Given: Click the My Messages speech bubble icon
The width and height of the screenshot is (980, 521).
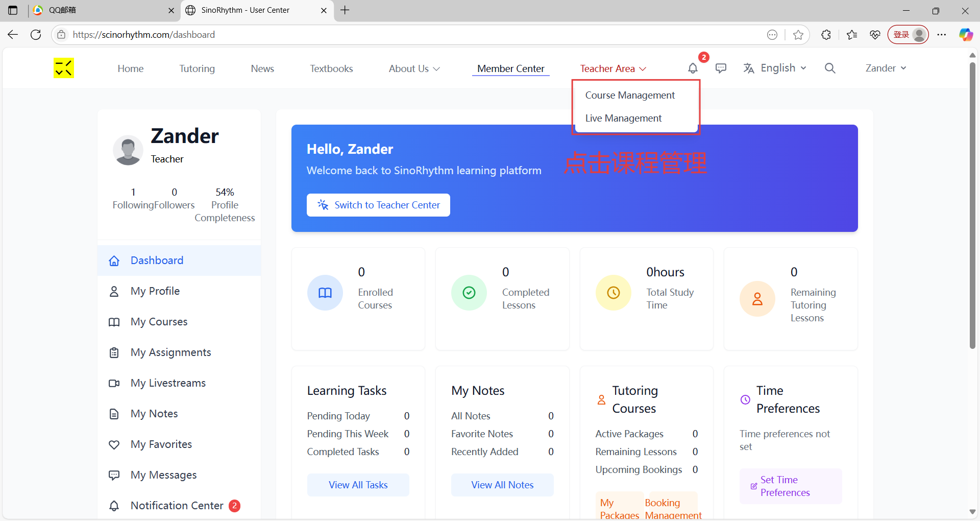Looking at the screenshot, I should click(114, 475).
